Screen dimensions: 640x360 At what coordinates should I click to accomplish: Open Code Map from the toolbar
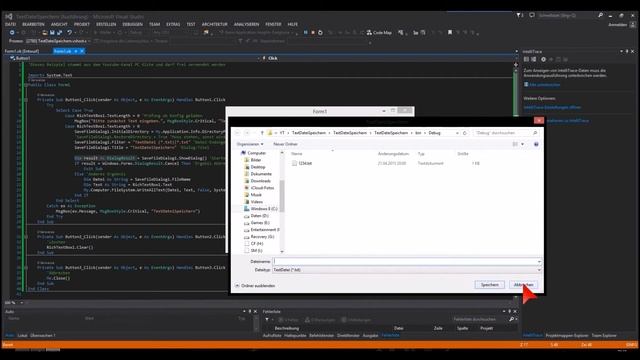click(379, 33)
